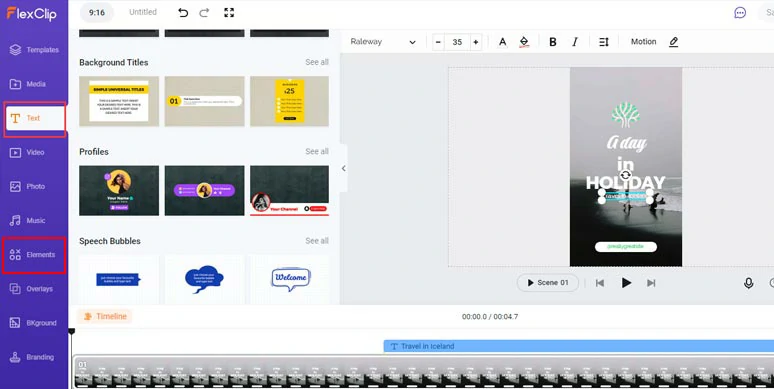Select the A day text on canvas
774x389 pixels.
[626, 143]
